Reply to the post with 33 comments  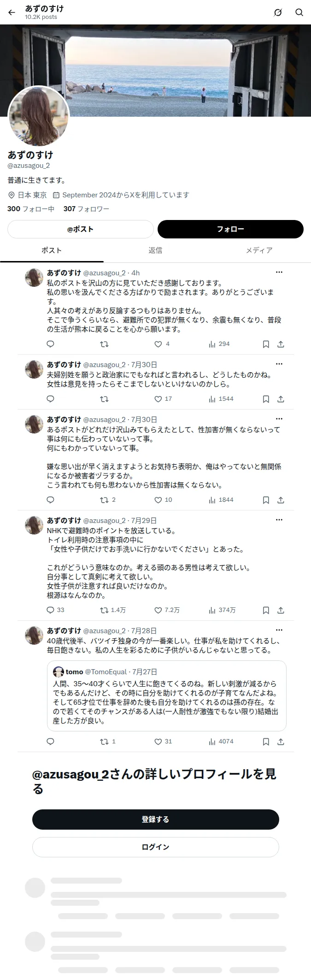(56, 610)
